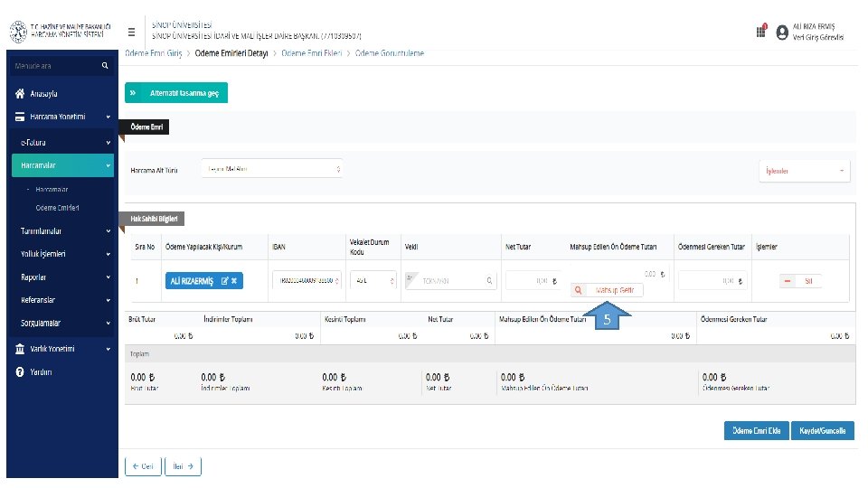Open Ödeme Emirleri in sidebar
Viewport: 868px width, 488px height.
pyautogui.click(x=58, y=208)
